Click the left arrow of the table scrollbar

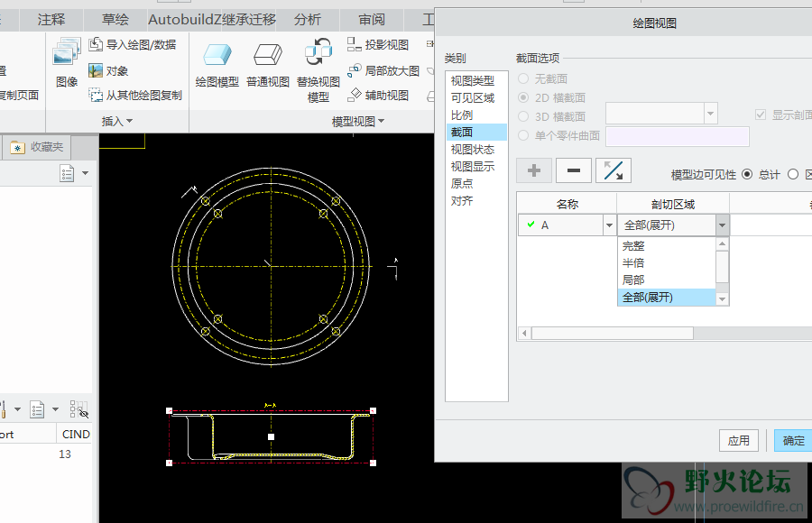click(524, 334)
